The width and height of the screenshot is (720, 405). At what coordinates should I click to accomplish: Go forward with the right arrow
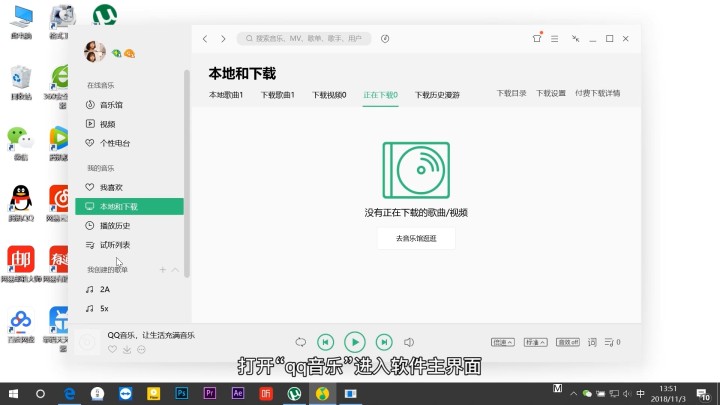click(x=223, y=39)
